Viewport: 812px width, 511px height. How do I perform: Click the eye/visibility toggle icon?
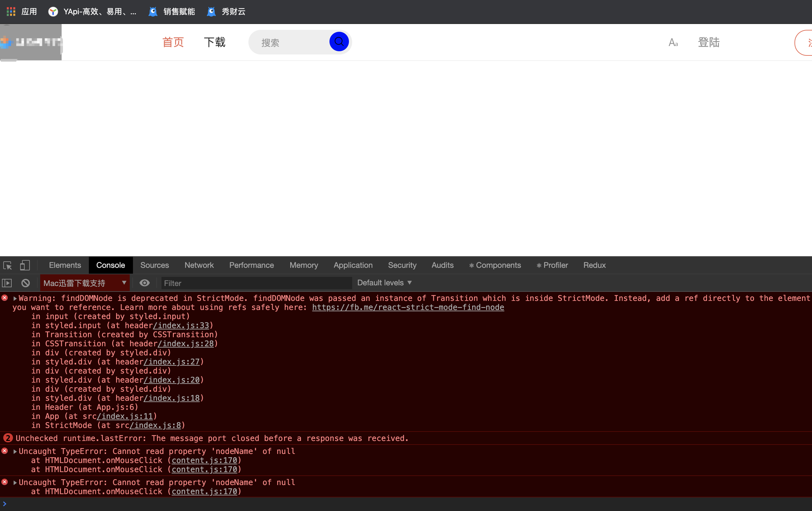(144, 283)
